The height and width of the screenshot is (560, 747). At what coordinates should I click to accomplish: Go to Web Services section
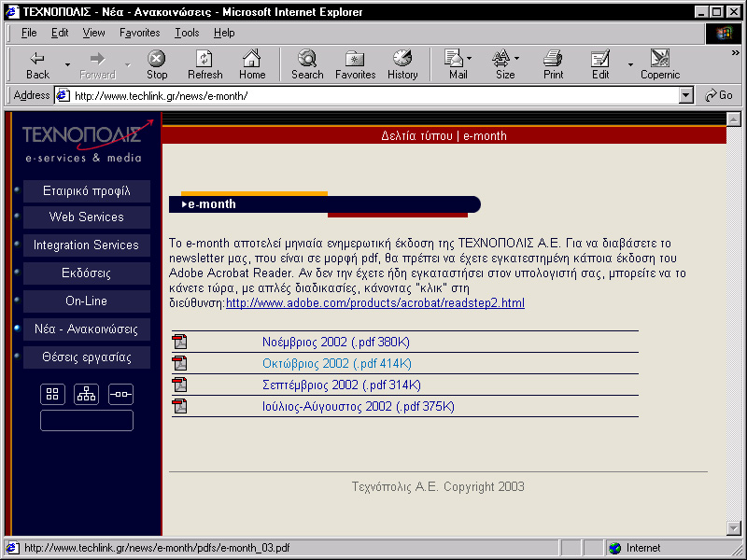pyautogui.click(x=87, y=217)
